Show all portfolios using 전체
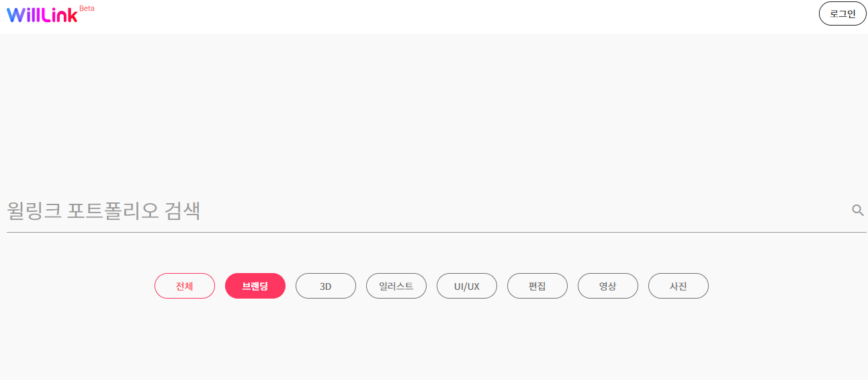Viewport: 868px width, 380px height. tap(185, 286)
